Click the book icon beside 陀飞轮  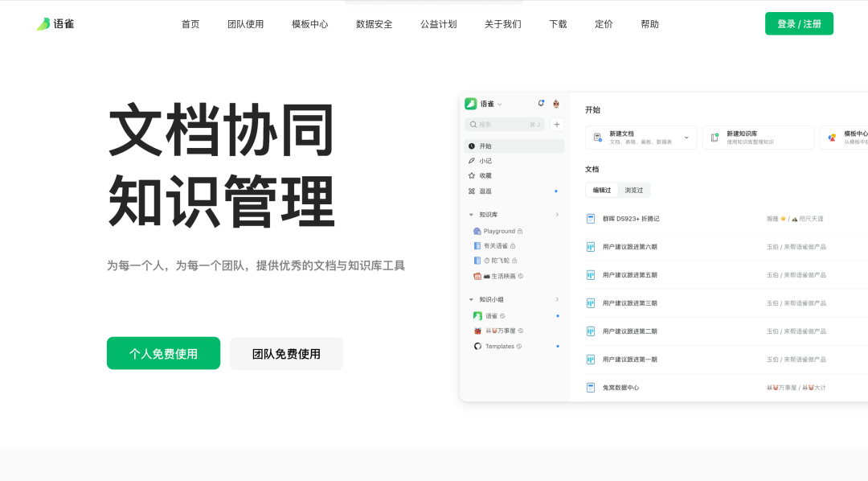477,261
